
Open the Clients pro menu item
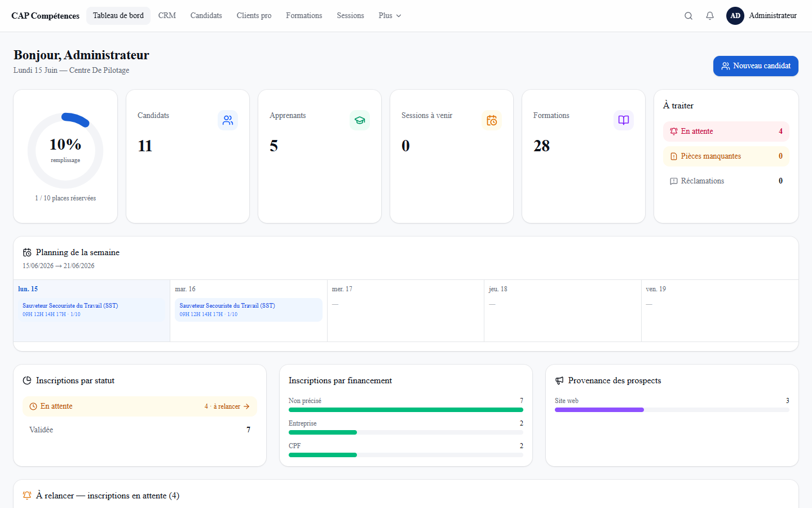pos(254,16)
